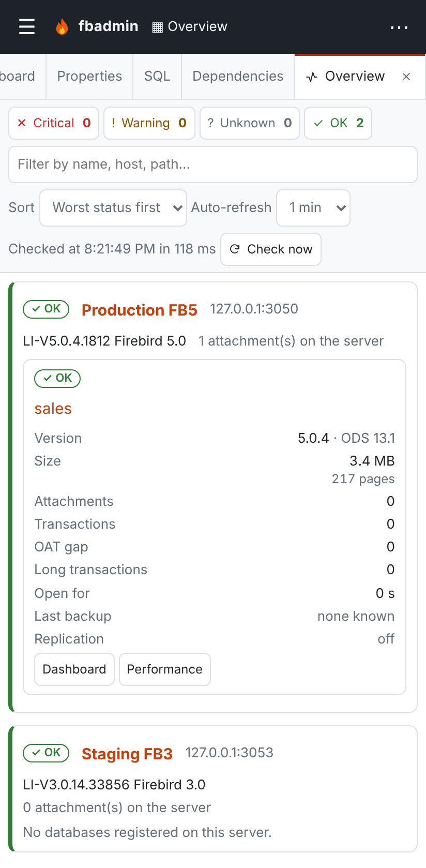Click the Check now button
Viewport: 426px width, 868px height.
271,249
